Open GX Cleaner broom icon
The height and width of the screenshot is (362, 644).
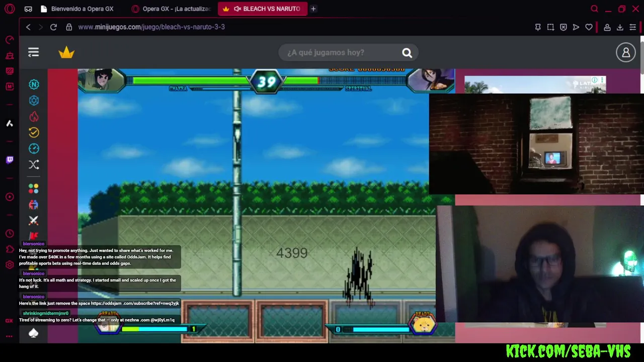point(10,55)
